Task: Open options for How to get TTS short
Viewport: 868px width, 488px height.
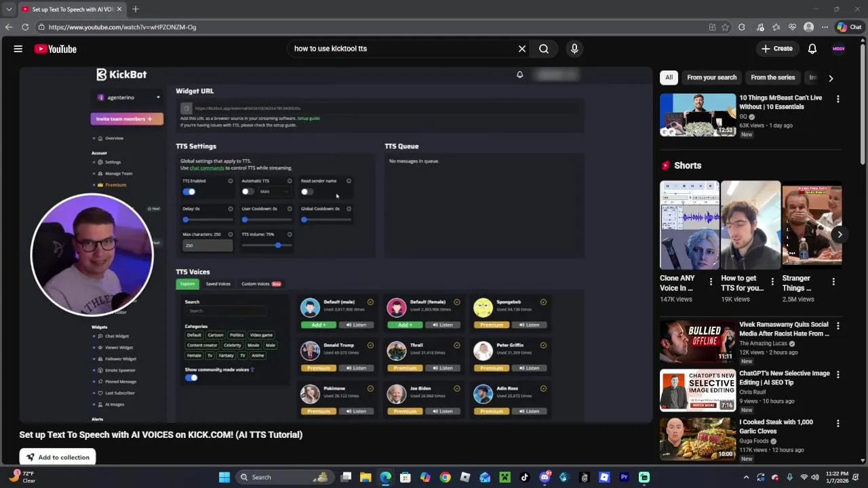Action: 772,281
